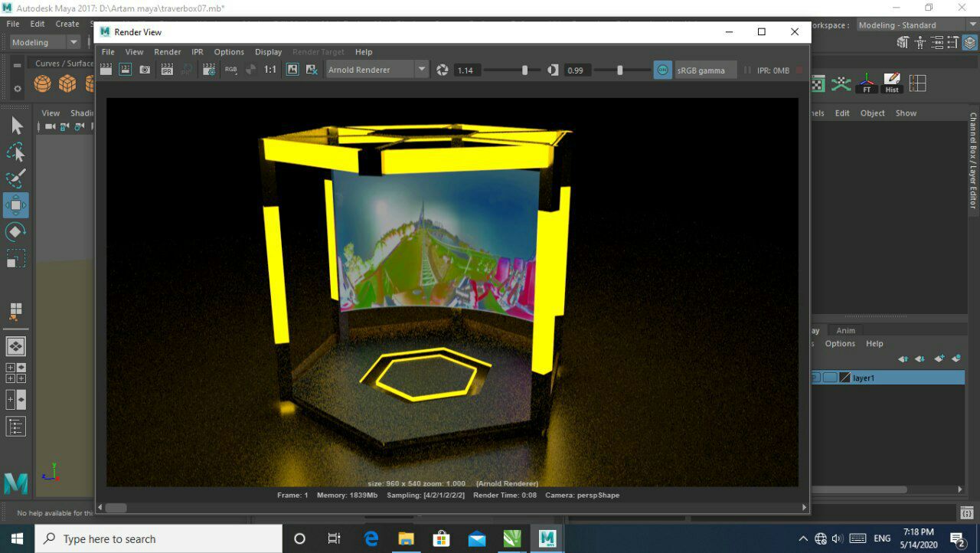
Task: Keep the current image in Render View
Action: point(292,70)
